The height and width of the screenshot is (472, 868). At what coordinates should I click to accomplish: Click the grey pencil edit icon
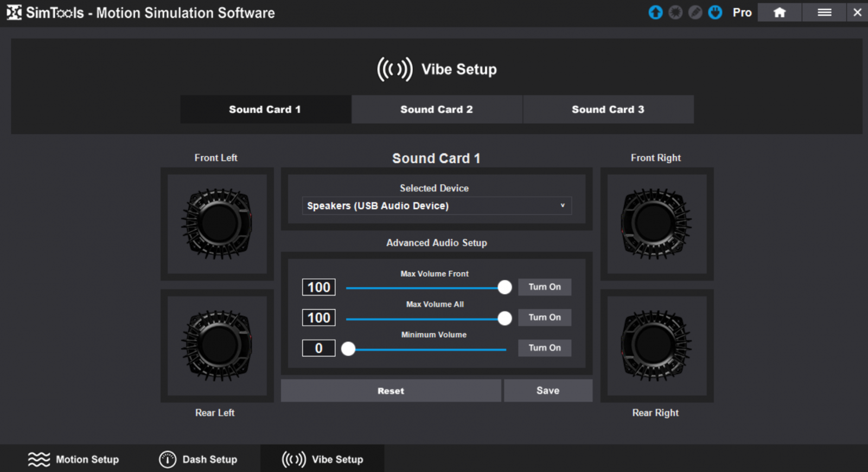695,12
